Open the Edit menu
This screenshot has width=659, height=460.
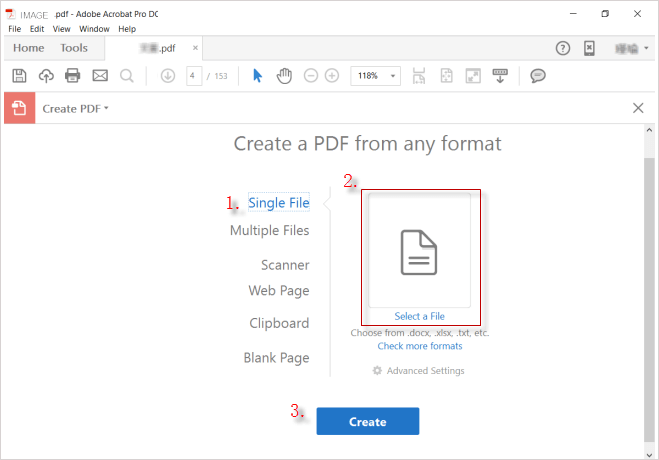[37, 29]
